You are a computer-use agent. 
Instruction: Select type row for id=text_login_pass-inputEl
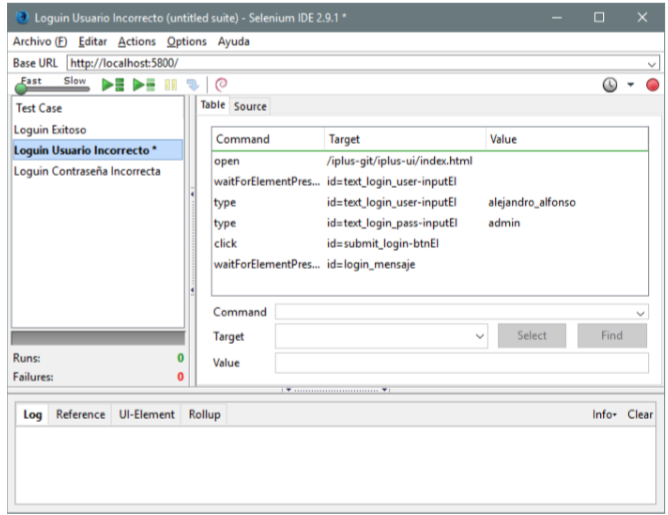coord(430,223)
